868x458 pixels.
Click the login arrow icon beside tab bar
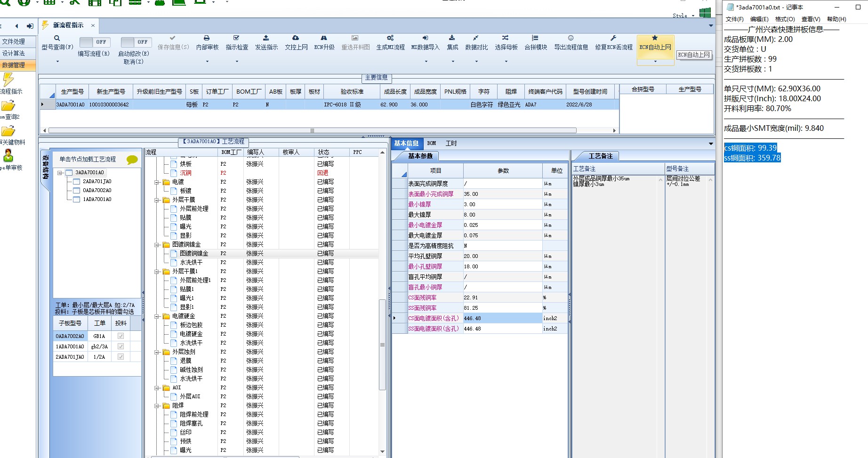(x=30, y=26)
